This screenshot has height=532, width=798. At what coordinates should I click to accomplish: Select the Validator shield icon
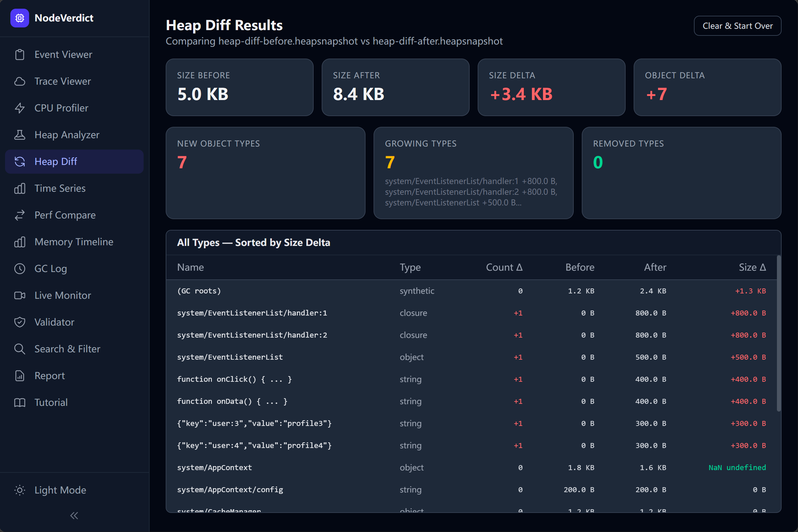tap(20, 322)
